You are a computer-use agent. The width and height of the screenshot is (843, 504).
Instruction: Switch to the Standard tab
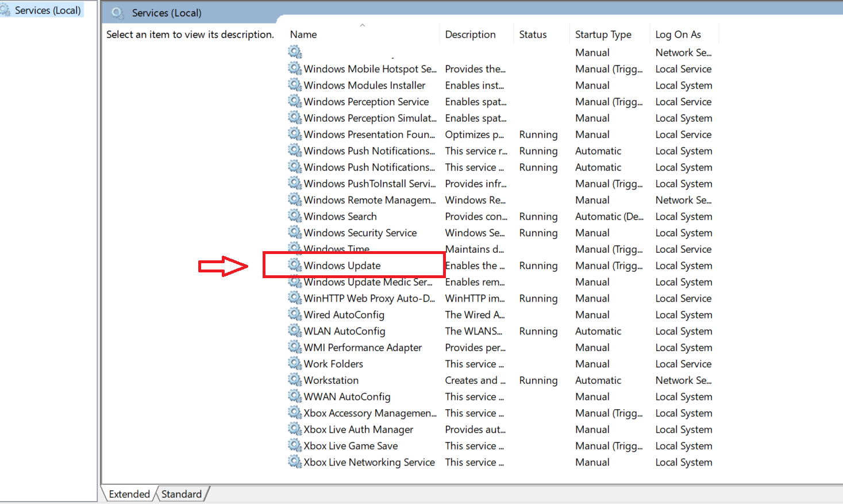pos(182,494)
